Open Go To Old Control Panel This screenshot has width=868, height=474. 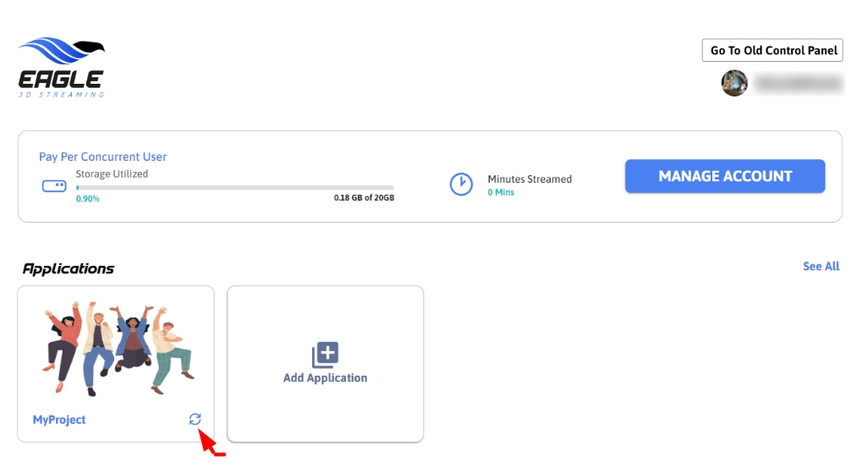[x=772, y=50]
